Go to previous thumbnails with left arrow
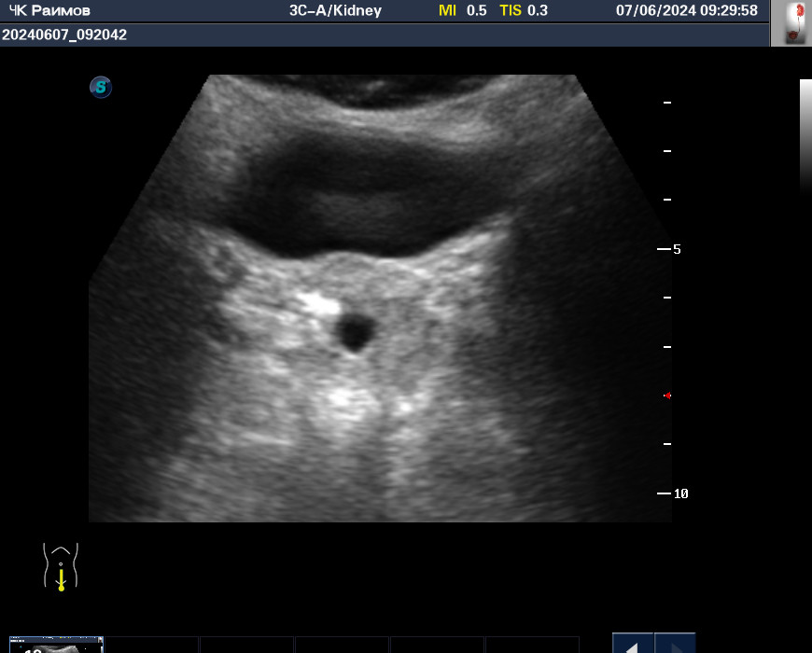812x653 pixels. coord(633,643)
